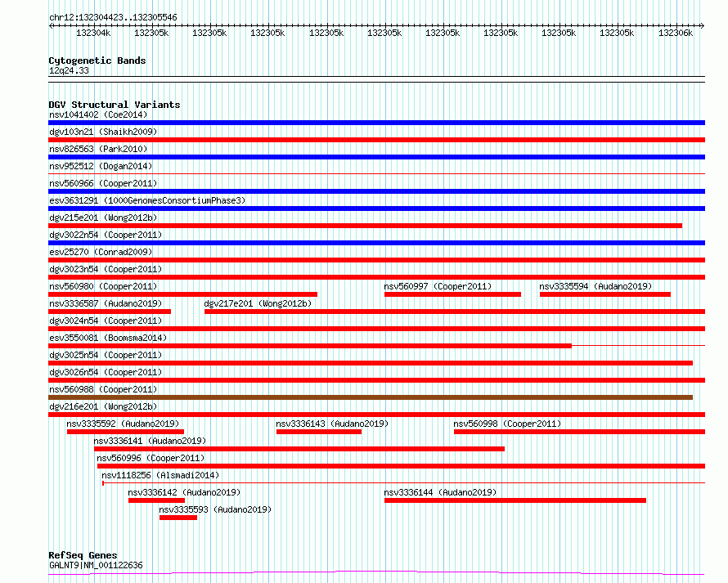Open nsv3336141 (Audano2019) variant
Image resolution: width=728 pixels, height=583 pixels.
click(x=150, y=441)
